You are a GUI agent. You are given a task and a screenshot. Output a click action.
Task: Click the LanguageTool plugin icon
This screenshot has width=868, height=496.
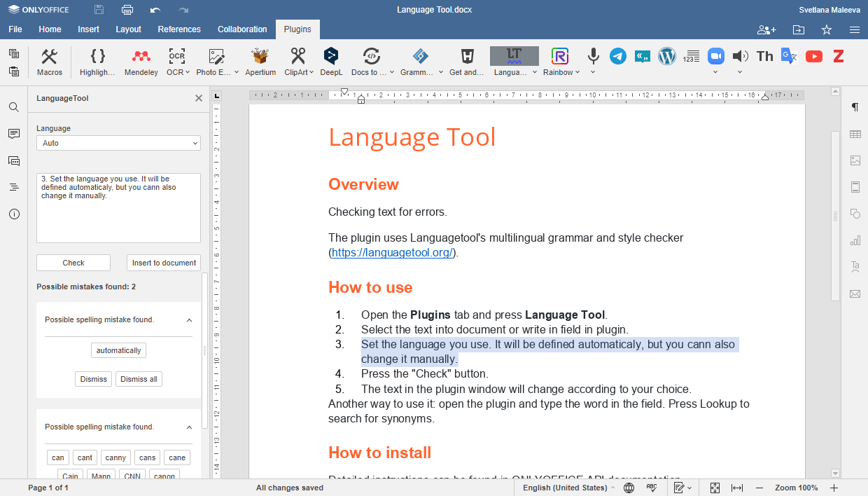514,57
